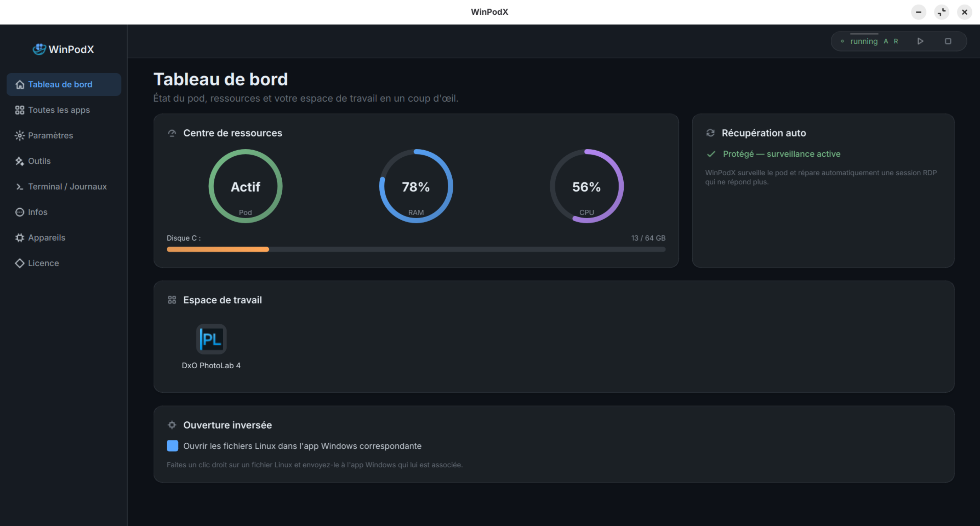This screenshot has height=526, width=980.
Task: Click the Espace de travail grid icon
Action: click(x=172, y=300)
